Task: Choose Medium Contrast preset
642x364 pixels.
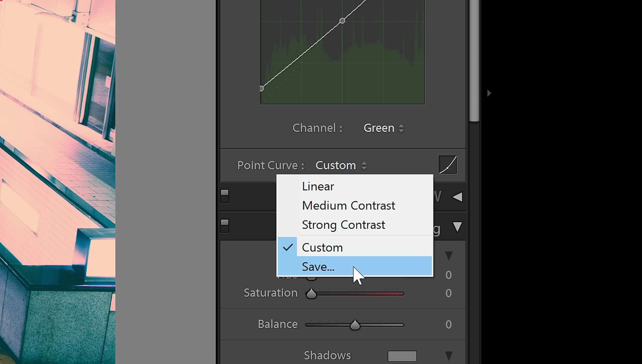Action: (x=348, y=206)
